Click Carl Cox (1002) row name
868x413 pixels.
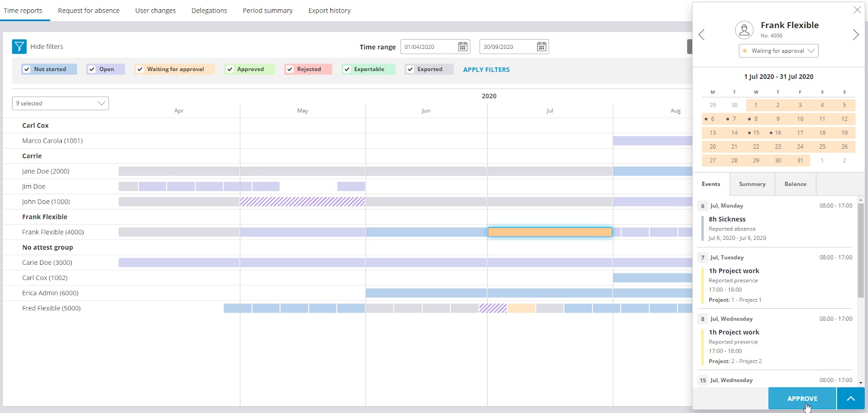click(x=45, y=277)
